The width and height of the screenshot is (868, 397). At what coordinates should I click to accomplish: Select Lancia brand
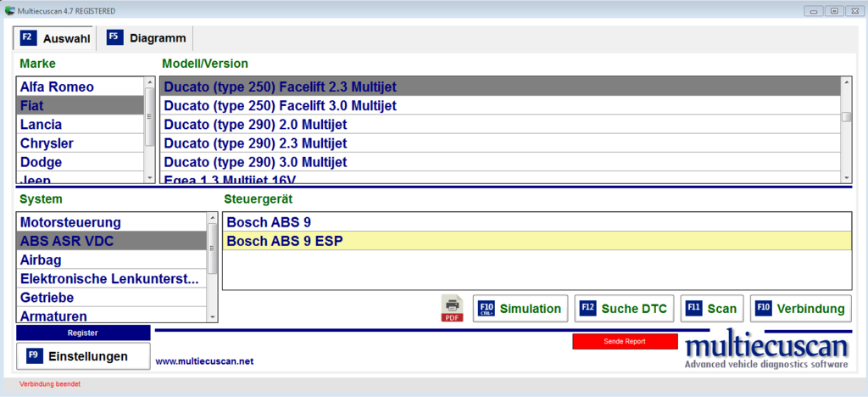point(81,124)
